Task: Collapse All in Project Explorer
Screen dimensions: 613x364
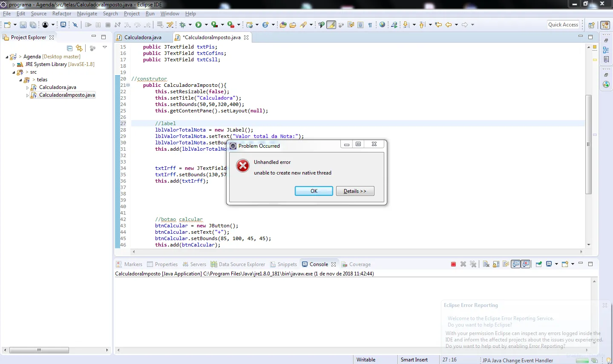Action: click(x=70, y=48)
